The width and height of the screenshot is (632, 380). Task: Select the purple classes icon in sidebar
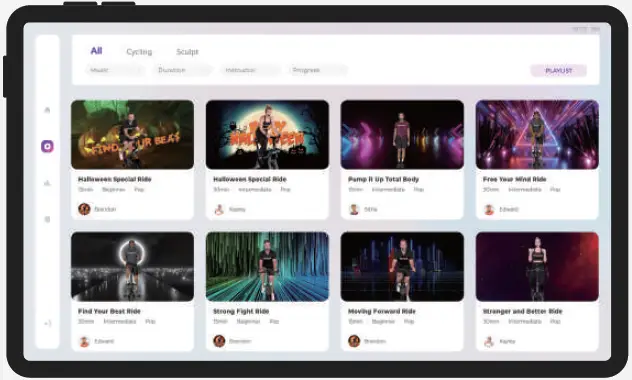47,146
